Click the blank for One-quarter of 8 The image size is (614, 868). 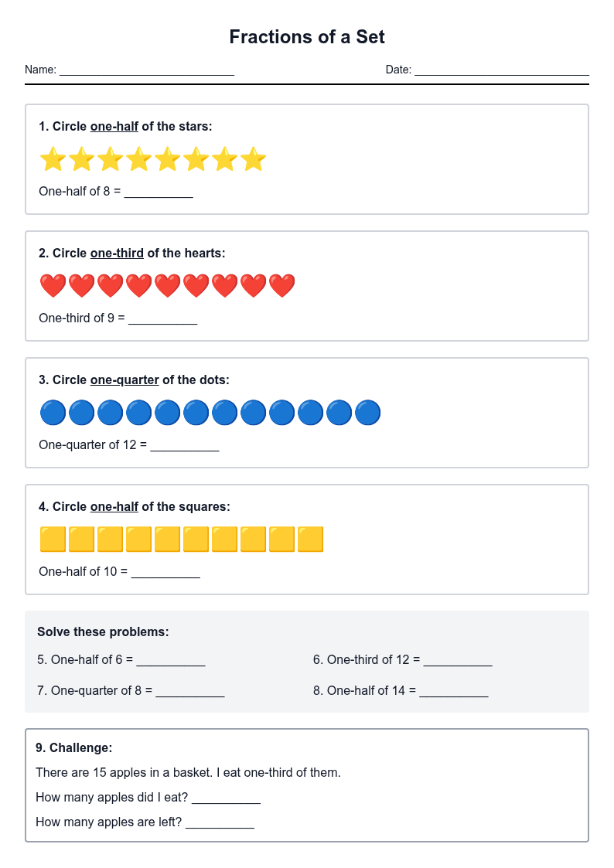point(190,692)
